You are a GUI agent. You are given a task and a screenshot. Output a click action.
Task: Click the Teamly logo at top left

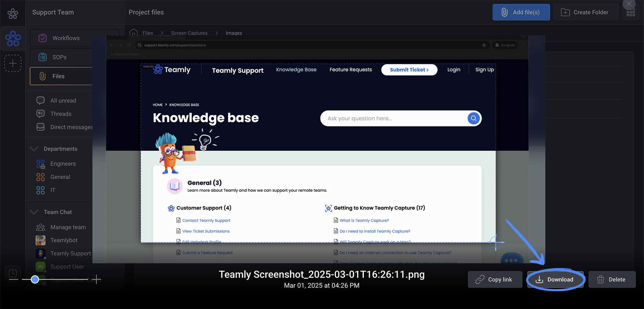pyautogui.click(x=13, y=14)
